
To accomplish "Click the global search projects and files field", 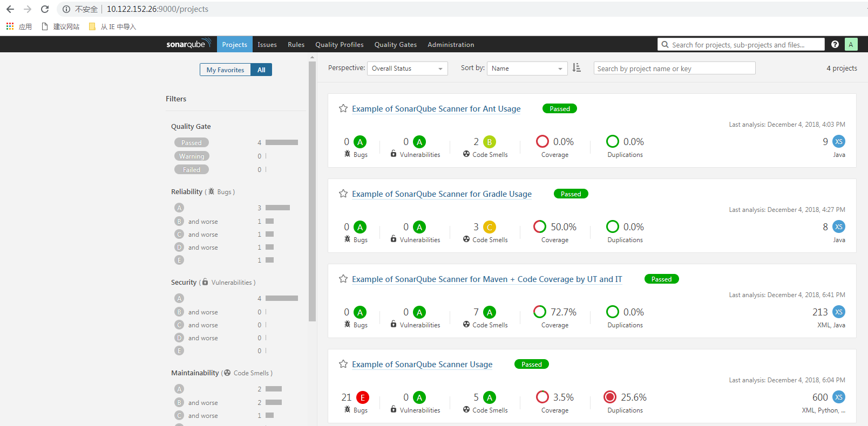I will pos(741,44).
